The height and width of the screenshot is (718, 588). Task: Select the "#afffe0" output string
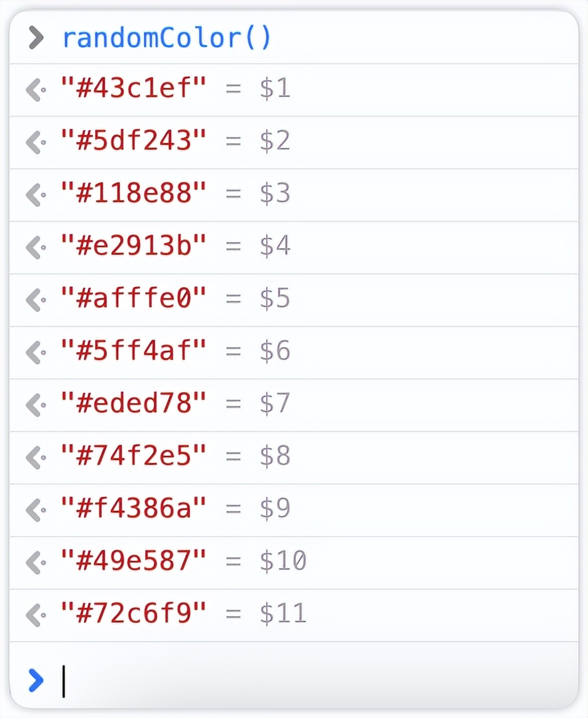(133, 300)
